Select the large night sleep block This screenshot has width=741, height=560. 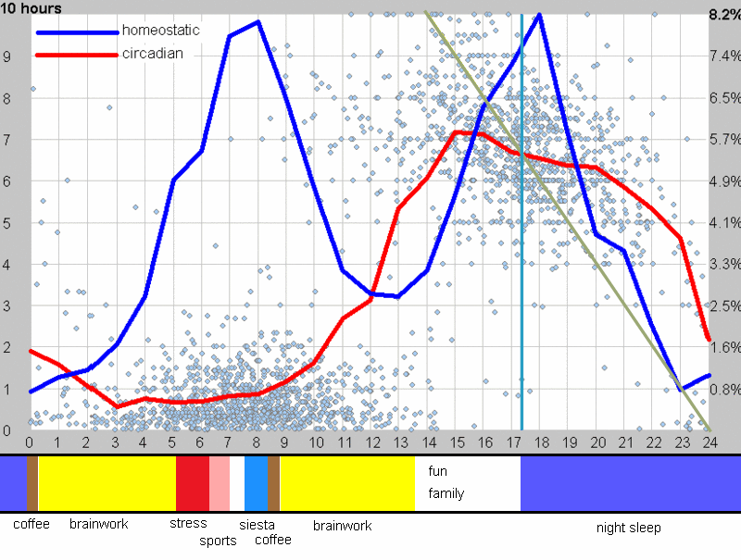point(630,483)
